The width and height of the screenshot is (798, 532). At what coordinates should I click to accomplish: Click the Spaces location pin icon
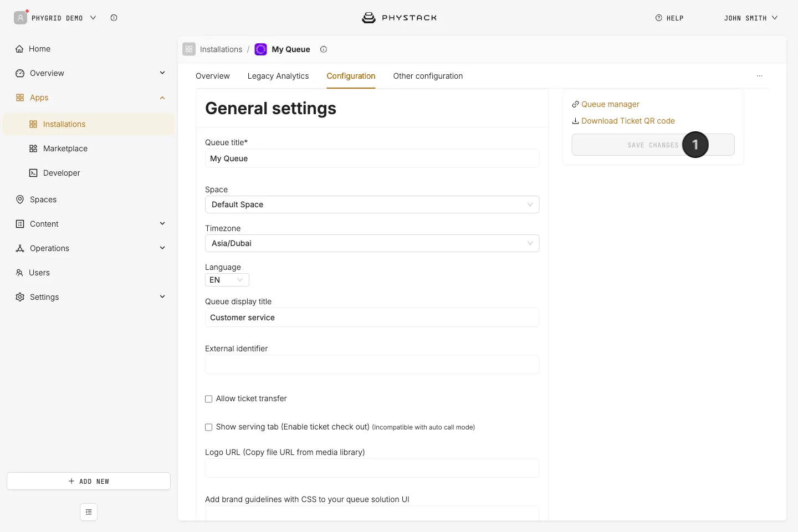point(20,199)
